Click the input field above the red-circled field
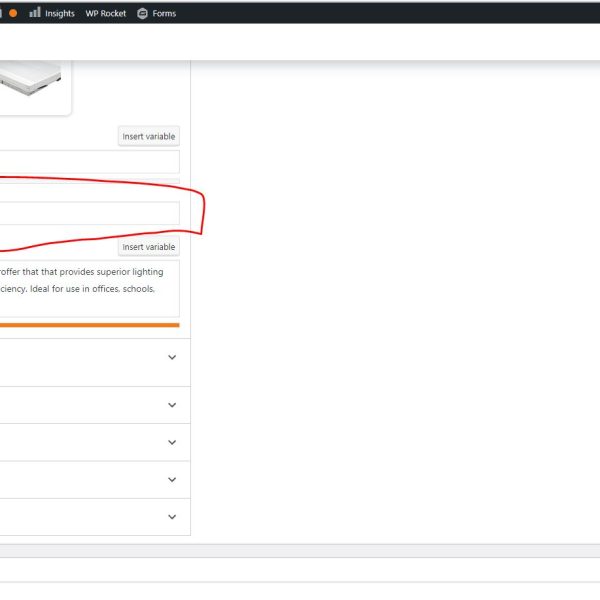The width and height of the screenshot is (600, 600). [x=90, y=162]
